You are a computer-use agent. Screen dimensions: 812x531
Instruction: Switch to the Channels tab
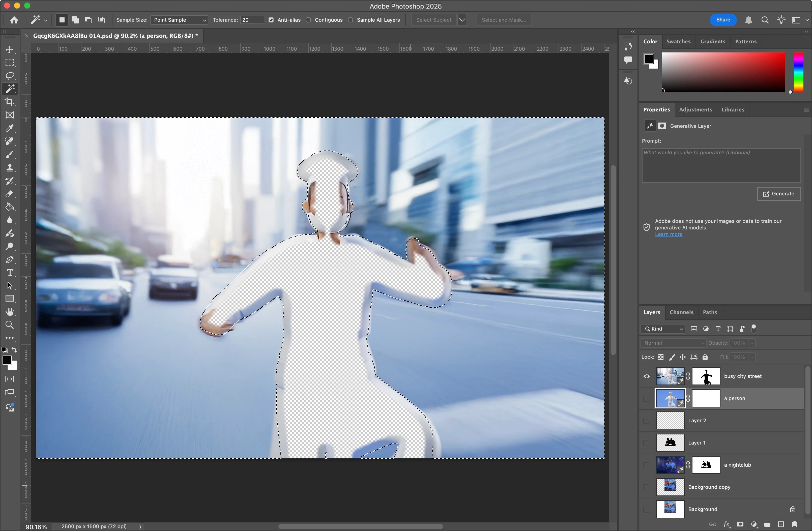(x=681, y=312)
